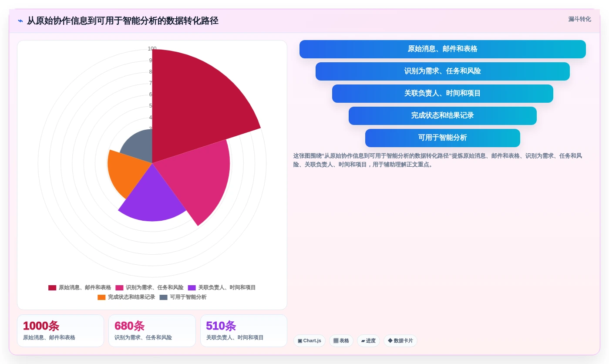Toggle the 识别为需求、任务和风险 legend swatch
The image size is (609, 364).
pos(119,288)
